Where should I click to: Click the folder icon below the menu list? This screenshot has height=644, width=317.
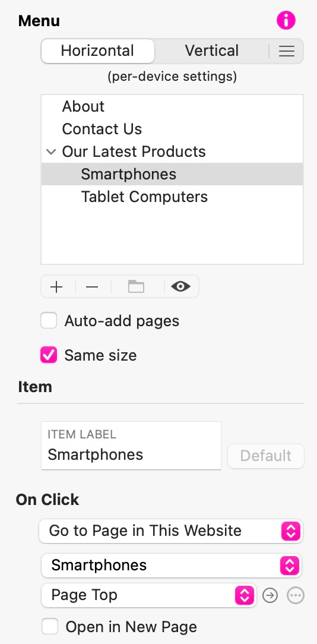point(137,287)
